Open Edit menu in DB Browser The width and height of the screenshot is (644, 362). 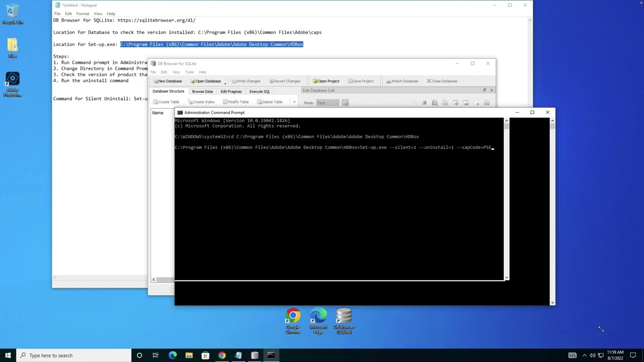(164, 72)
